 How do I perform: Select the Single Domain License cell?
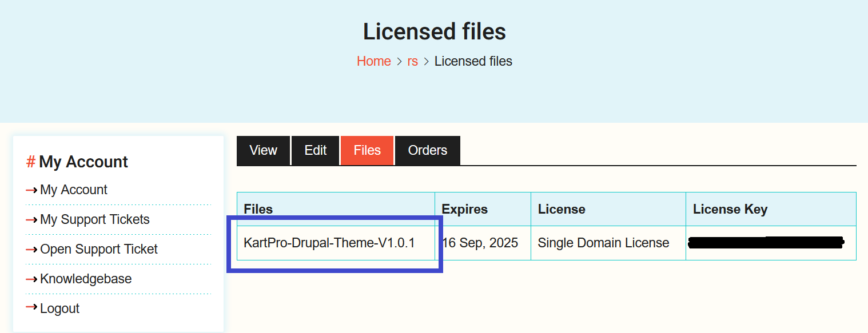[603, 243]
